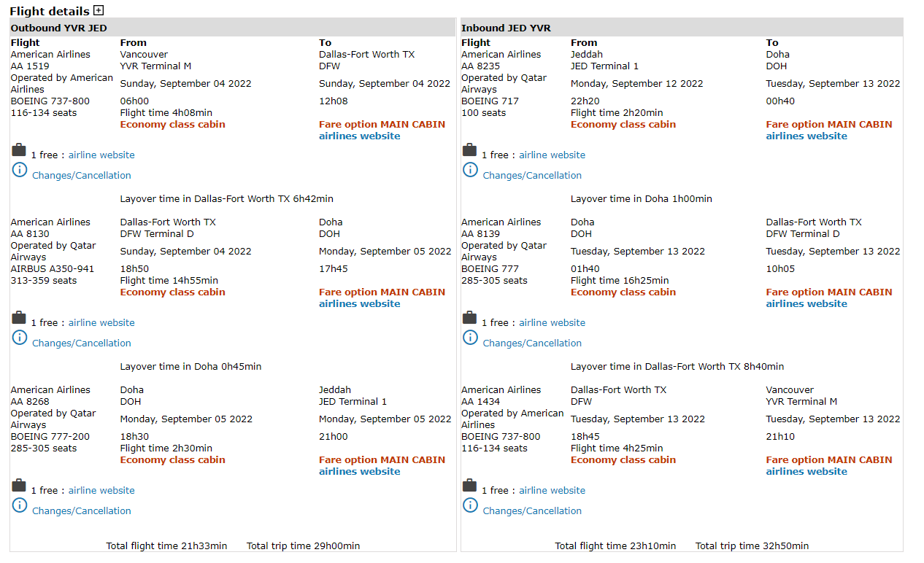Screen dimensions: 924x563
Task: Click baggage icon for flight AA 1434
Action: (x=470, y=486)
